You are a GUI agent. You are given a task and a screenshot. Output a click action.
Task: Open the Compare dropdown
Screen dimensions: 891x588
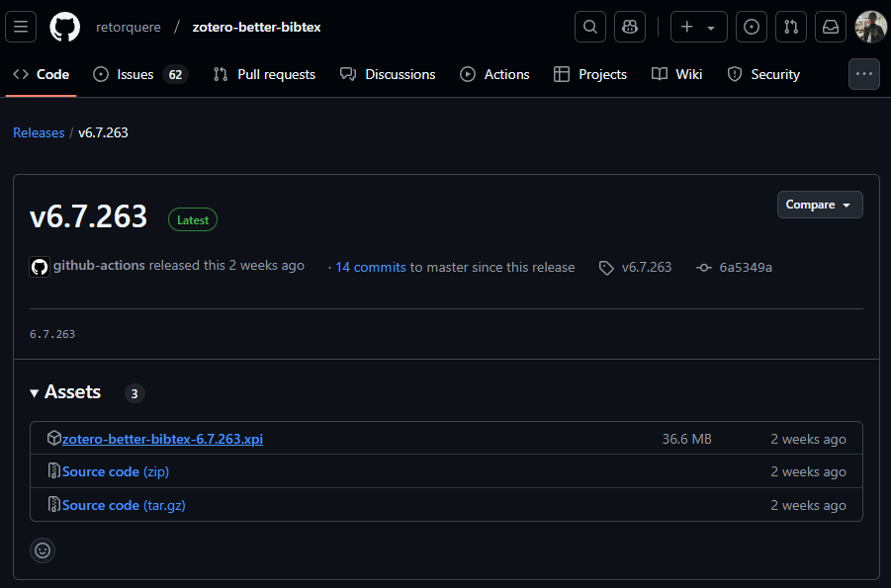(820, 205)
